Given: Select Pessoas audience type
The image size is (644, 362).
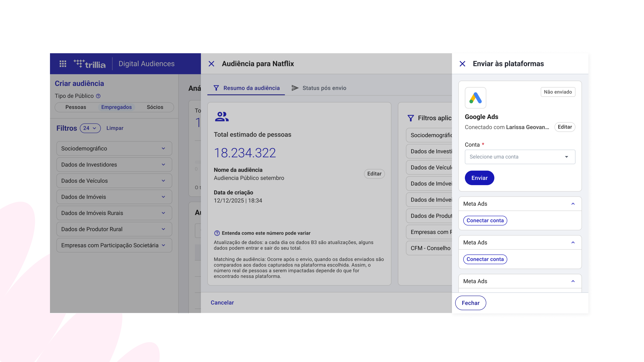Looking at the screenshot, I should click(x=75, y=107).
